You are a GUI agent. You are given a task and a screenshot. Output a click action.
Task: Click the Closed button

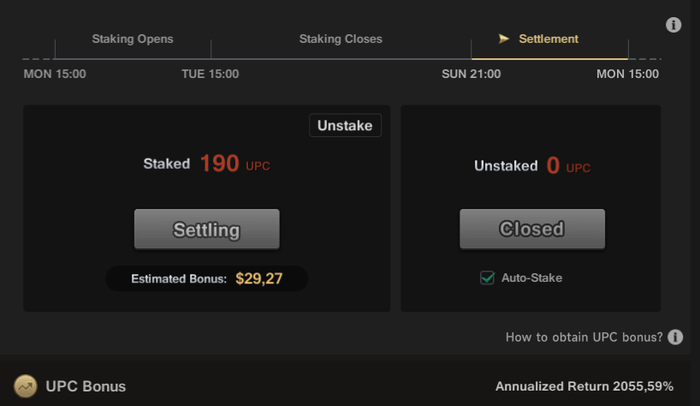point(532,229)
